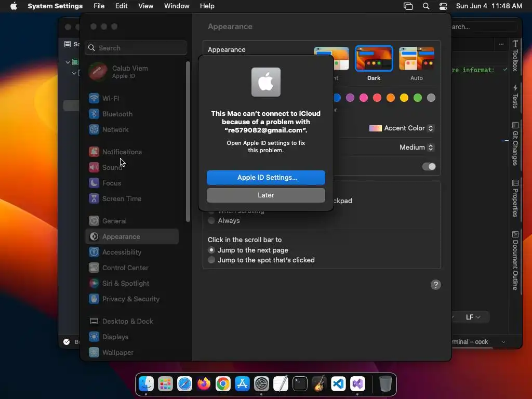Launch Visual Studio Code from Dock
This screenshot has width=532, height=399.
[x=338, y=384]
